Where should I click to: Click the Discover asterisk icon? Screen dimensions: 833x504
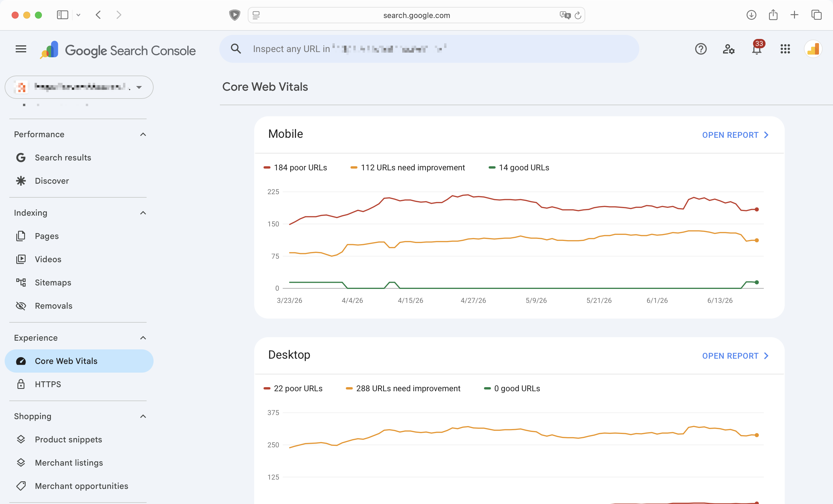click(x=21, y=181)
